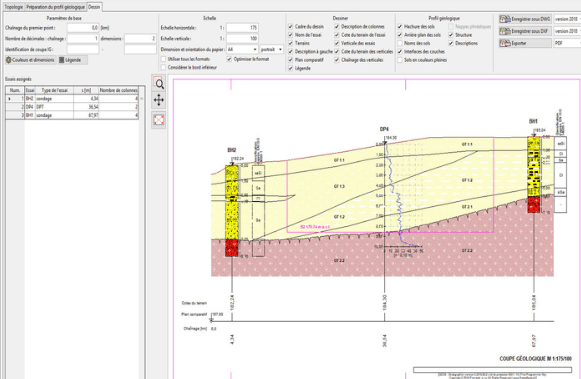Click the Chaînage du premier point field
Image resolution: width=581 pixels, height=379 pixels.
83,28
